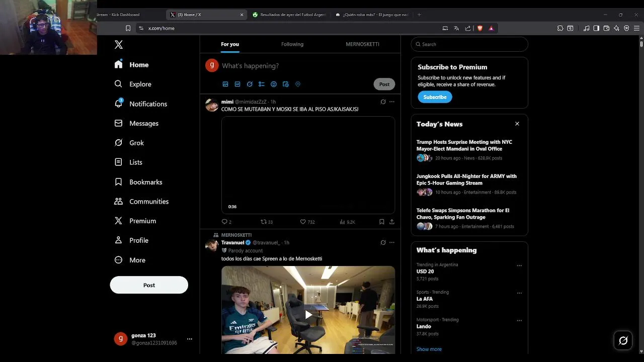Open options for Lando trend
The width and height of the screenshot is (644, 362).
[x=519, y=321]
